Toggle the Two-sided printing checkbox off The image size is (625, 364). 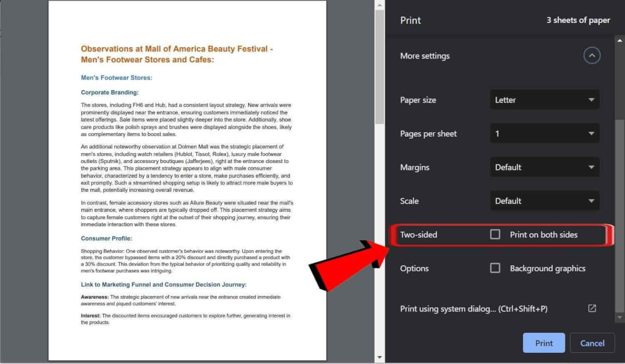495,234
